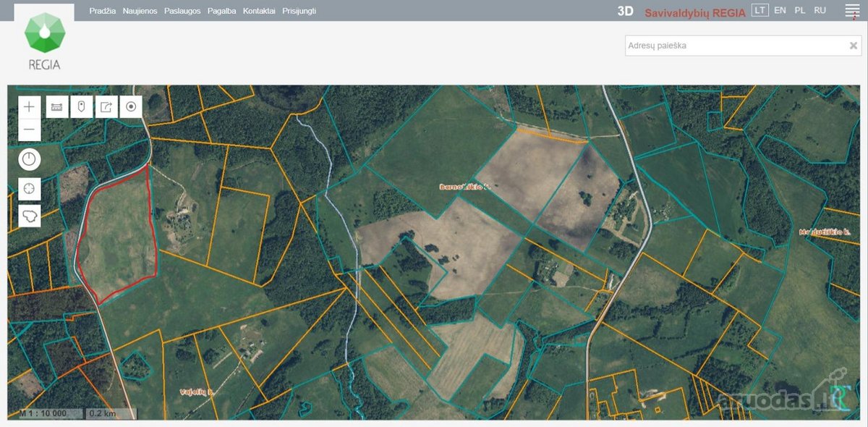This screenshot has width=868, height=427.
Task: Reset map rotation with the compass button
Action: click(x=29, y=159)
